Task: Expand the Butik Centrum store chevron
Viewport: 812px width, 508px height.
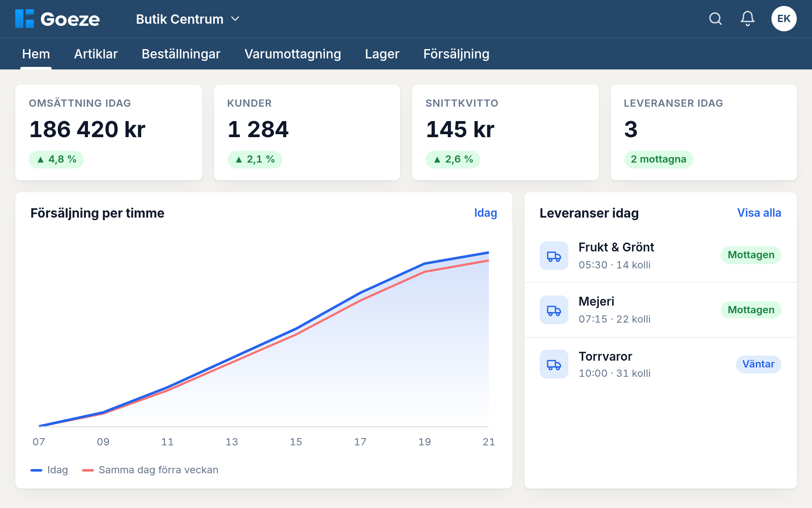Action: click(235, 19)
